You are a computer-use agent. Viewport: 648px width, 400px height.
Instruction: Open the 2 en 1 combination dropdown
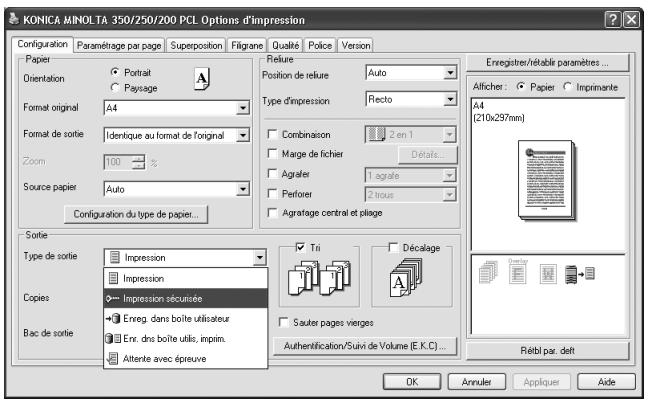point(449,134)
